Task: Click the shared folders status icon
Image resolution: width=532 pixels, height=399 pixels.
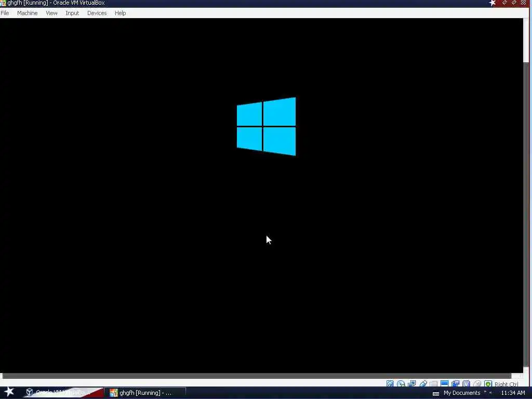Action: click(433, 384)
